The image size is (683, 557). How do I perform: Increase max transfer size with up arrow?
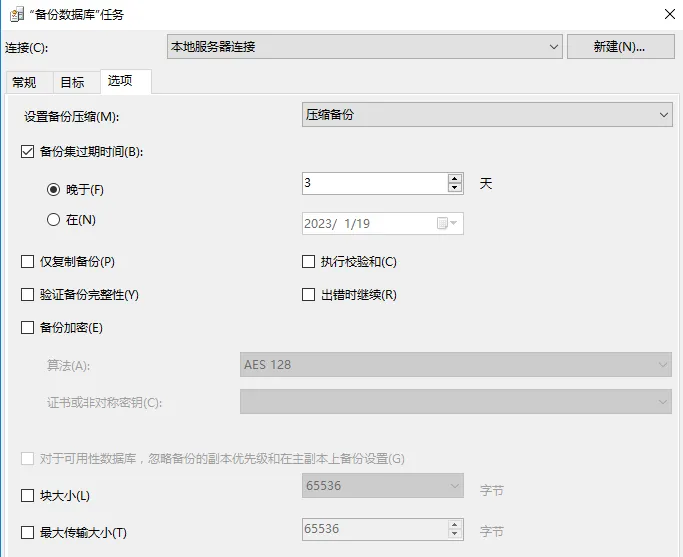455,525
